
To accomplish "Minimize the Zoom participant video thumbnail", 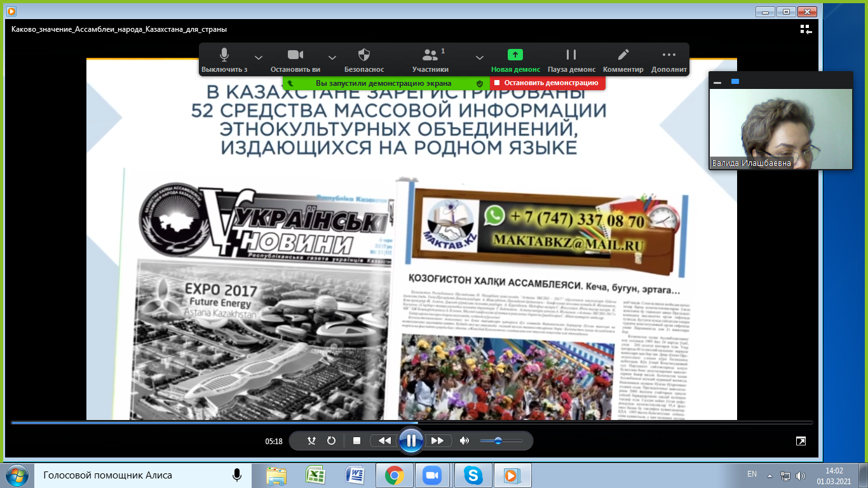I will point(717,82).
